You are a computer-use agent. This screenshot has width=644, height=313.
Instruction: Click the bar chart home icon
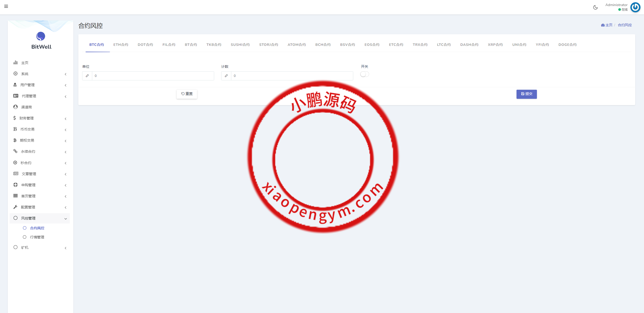tap(15, 62)
